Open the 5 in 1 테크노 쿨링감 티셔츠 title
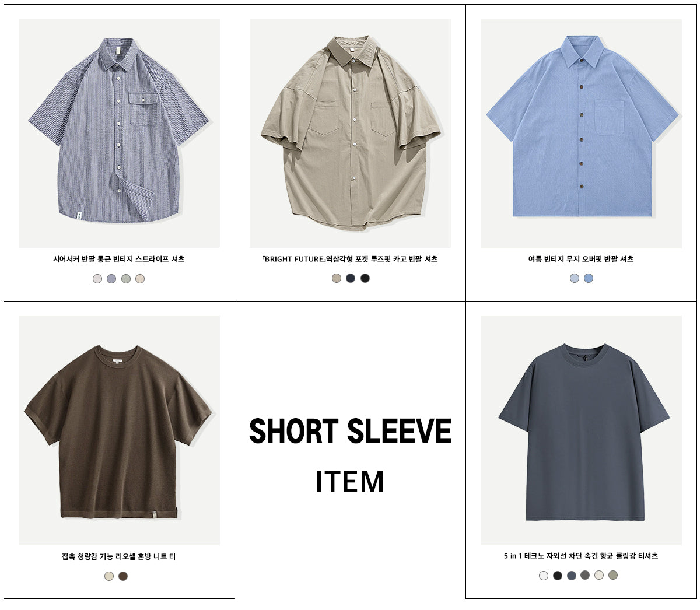The width and height of the screenshot is (700, 610). (581, 556)
